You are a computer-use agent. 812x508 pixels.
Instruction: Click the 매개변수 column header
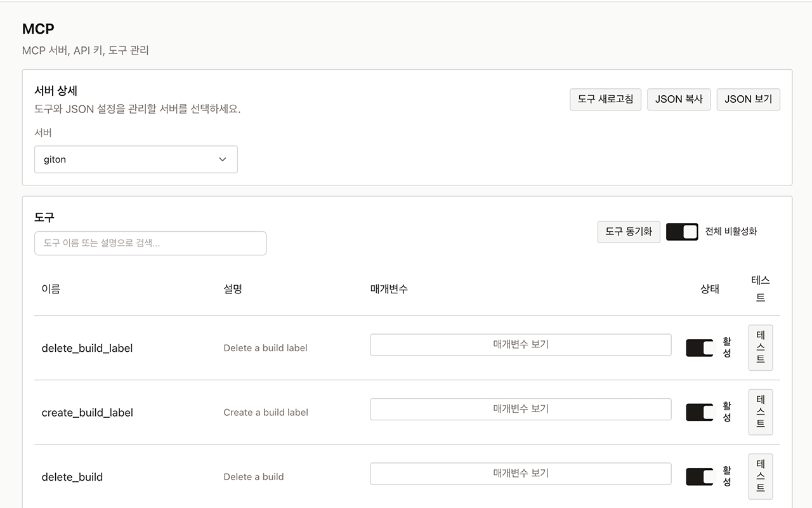click(389, 289)
